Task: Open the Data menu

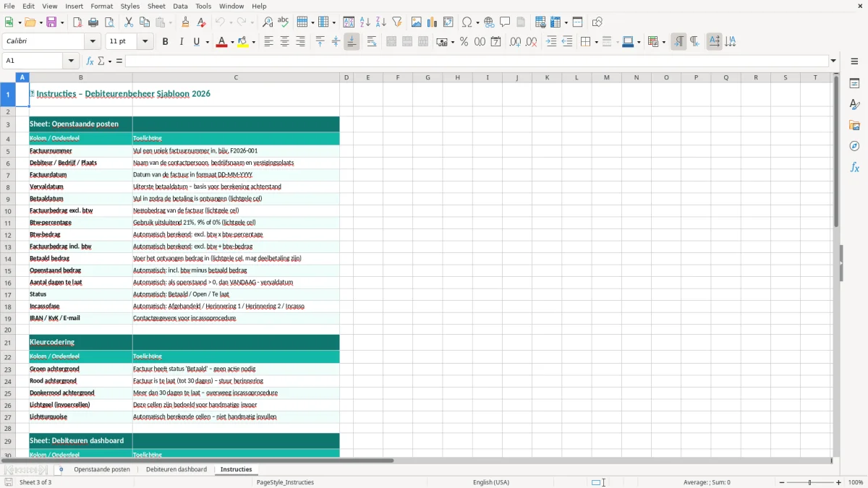Action: 180,6
